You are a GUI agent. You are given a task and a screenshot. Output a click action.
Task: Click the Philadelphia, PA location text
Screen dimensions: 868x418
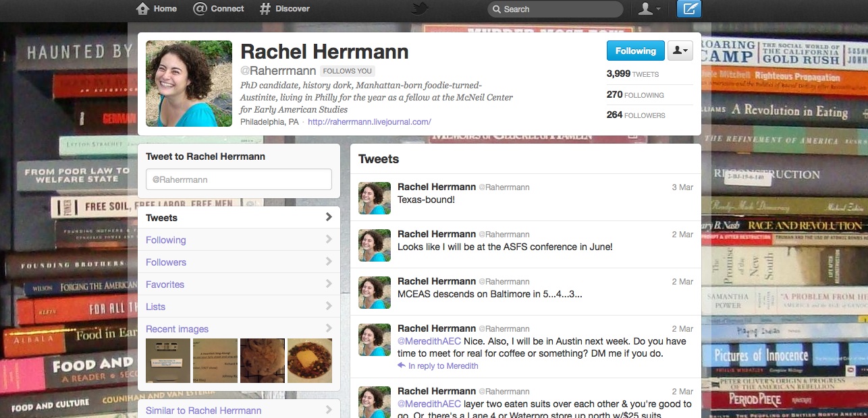269,122
